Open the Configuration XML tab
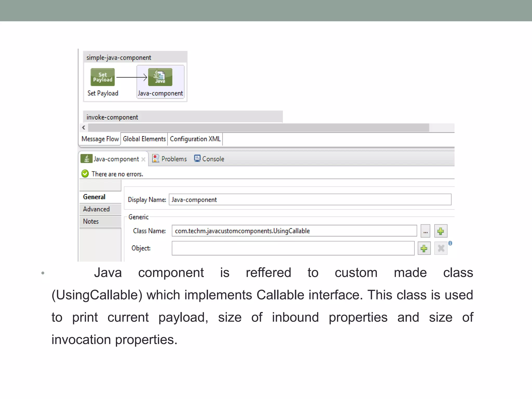Viewport: 532px width, 399px height. pos(195,139)
